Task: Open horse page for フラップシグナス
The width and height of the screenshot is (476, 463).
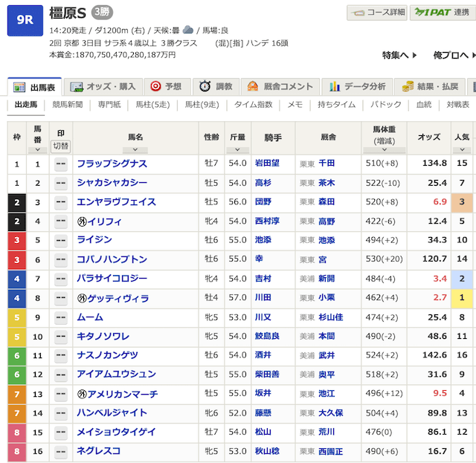Action: tap(112, 163)
